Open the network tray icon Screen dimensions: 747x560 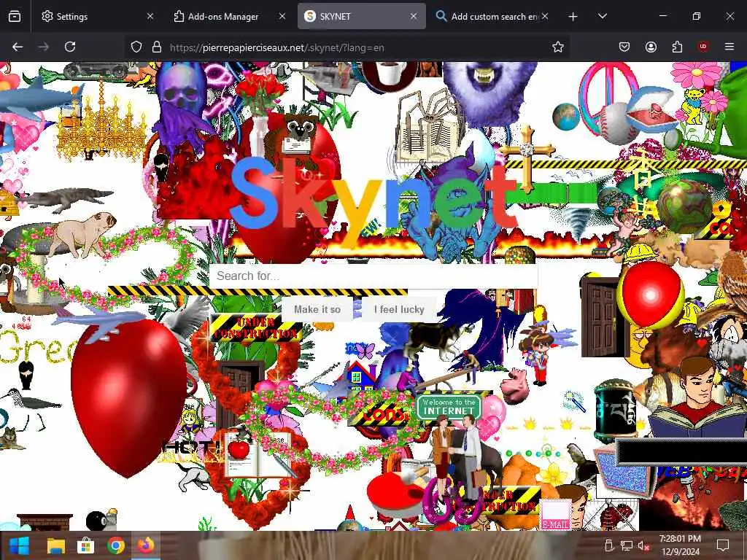(626, 545)
